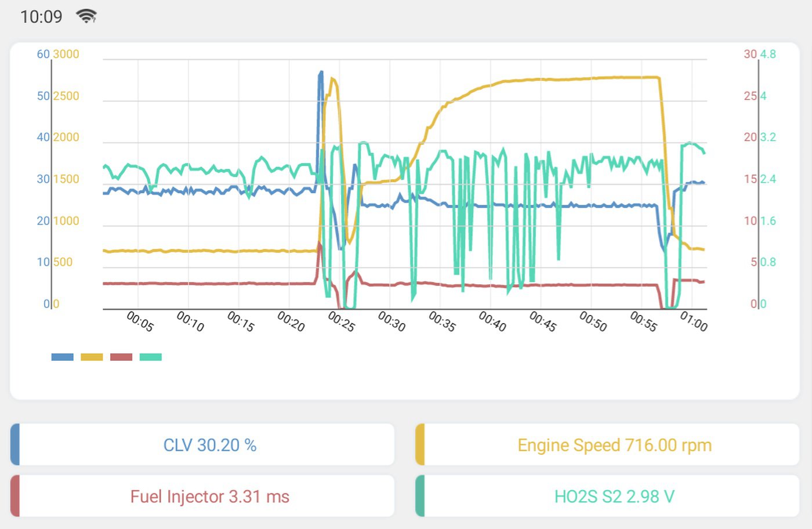Click the blue CLV legend swatch
The width and height of the screenshot is (812, 529).
pos(62,357)
